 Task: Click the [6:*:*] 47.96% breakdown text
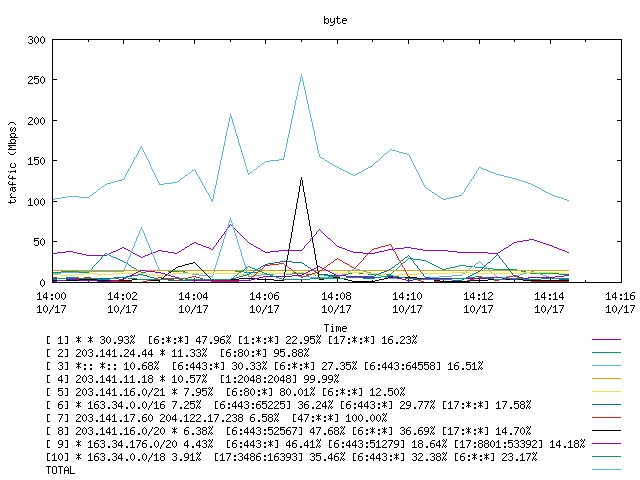[x=189, y=340]
